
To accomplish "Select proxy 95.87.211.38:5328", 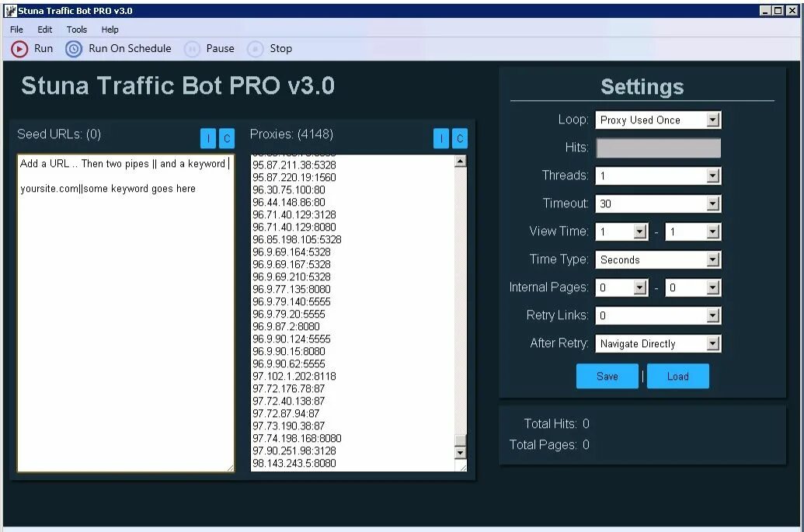I will click(x=294, y=165).
